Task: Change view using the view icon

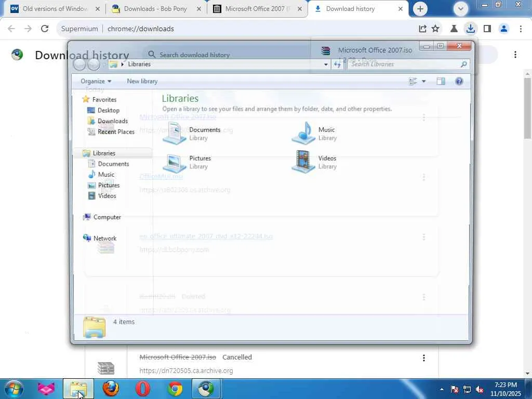Action: point(413,81)
